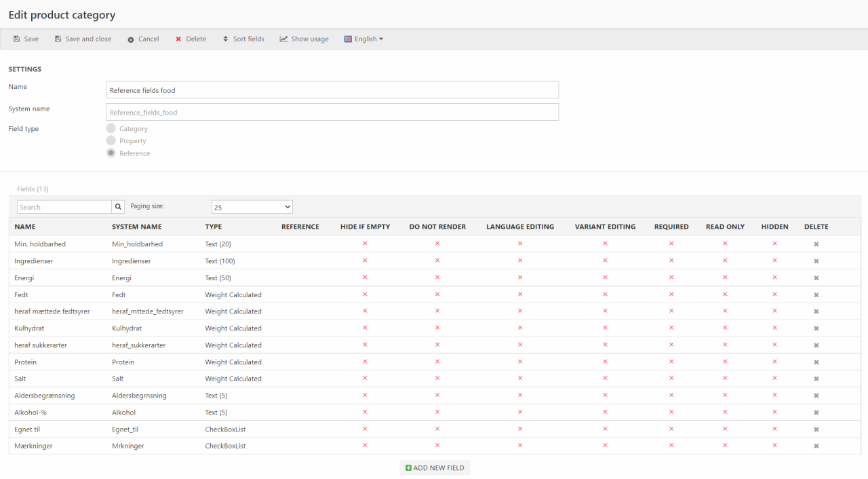The width and height of the screenshot is (868, 479).
Task: Click the Name input field
Action: (332, 90)
